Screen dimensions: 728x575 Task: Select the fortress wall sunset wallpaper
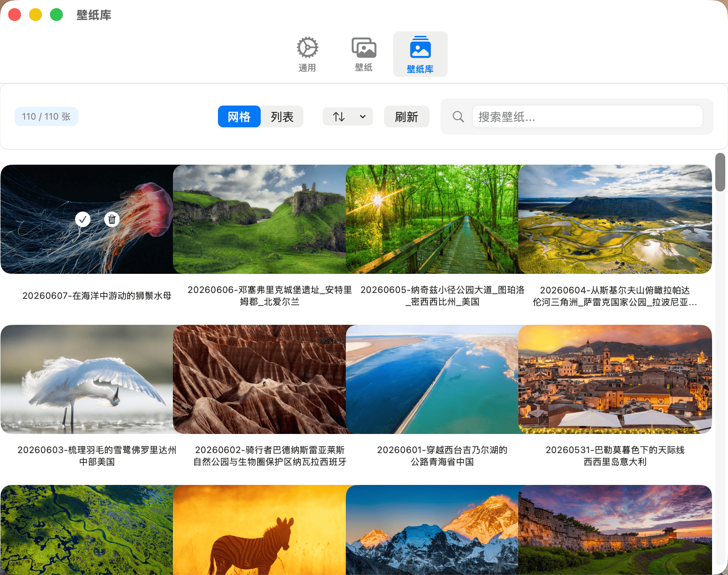point(615,530)
